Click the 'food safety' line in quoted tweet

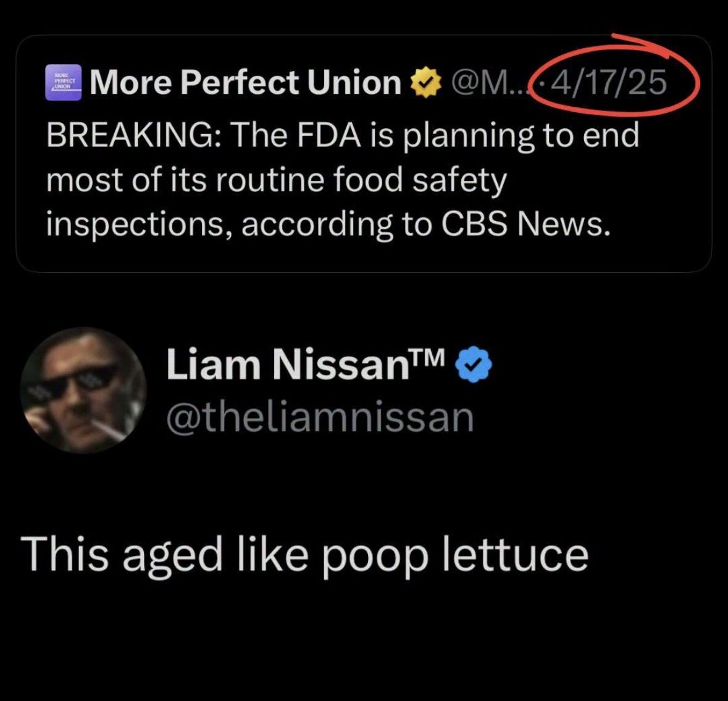coord(276,180)
